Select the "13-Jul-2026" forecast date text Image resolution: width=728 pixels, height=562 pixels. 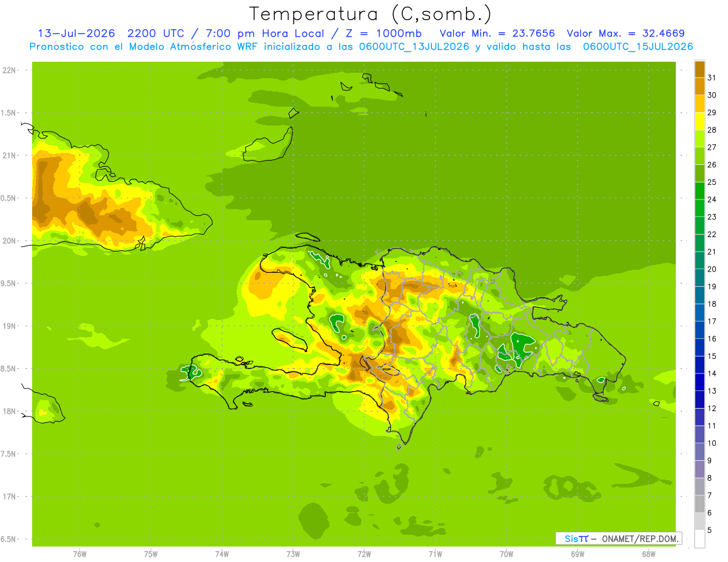tap(76, 33)
